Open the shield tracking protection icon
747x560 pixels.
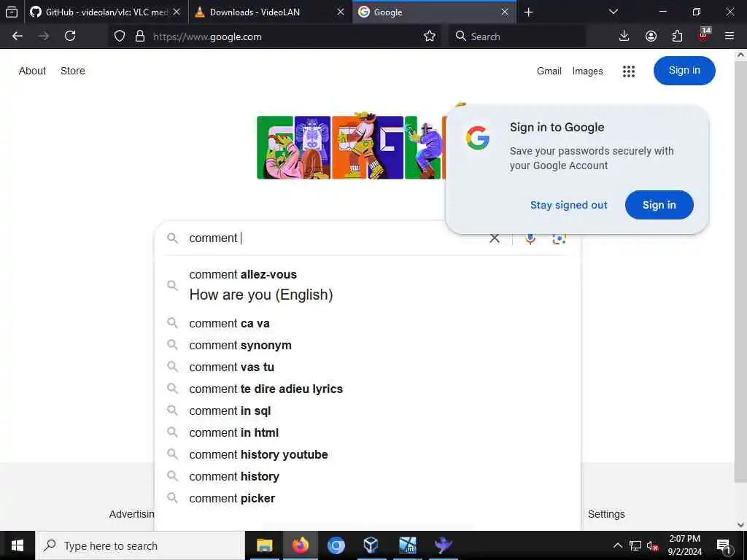click(120, 36)
